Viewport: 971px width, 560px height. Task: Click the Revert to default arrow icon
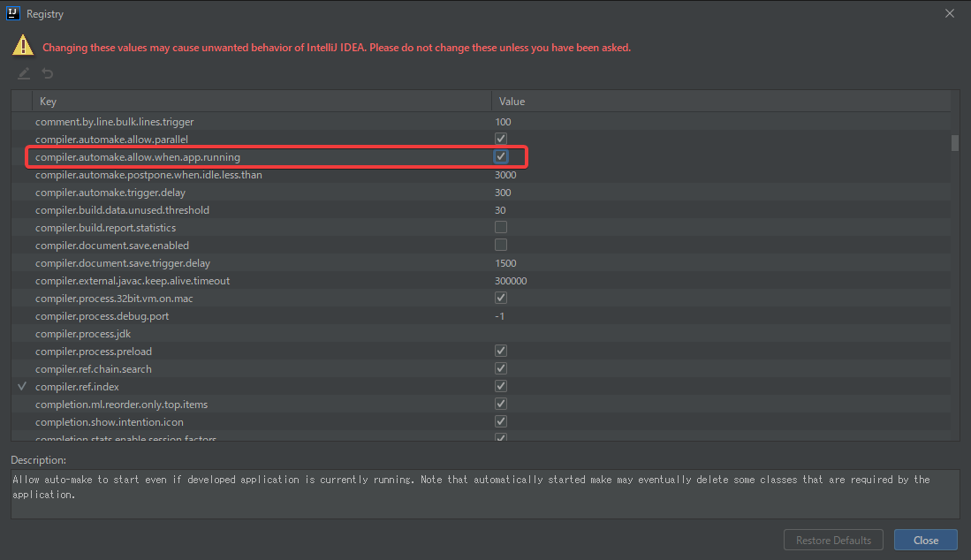(x=48, y=73)
